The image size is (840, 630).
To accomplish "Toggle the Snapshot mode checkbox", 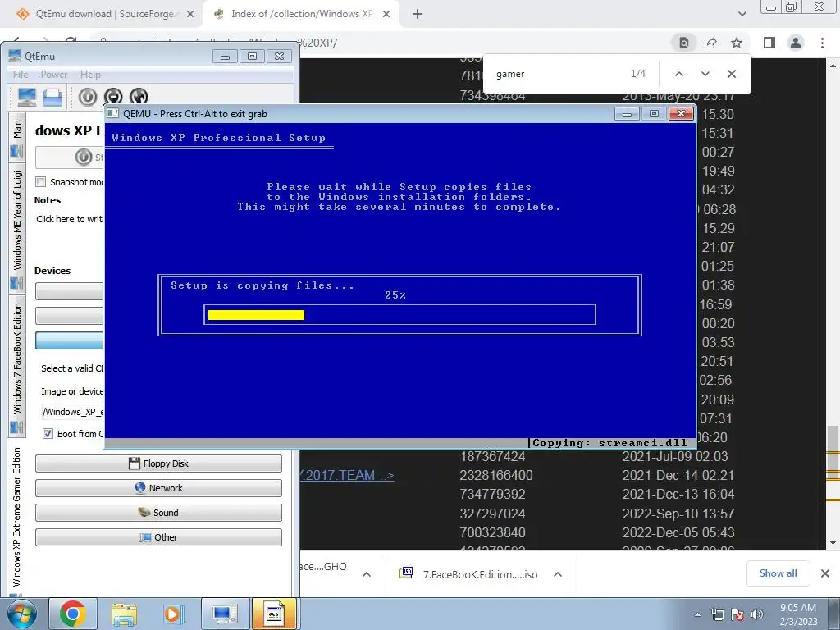I will tap(41, 181).
